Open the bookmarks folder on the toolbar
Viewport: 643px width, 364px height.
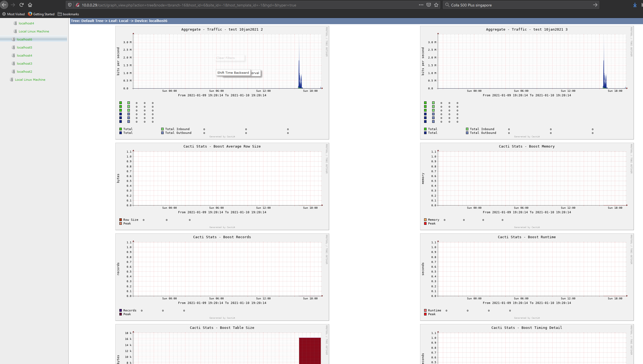(x=68, y=14)
